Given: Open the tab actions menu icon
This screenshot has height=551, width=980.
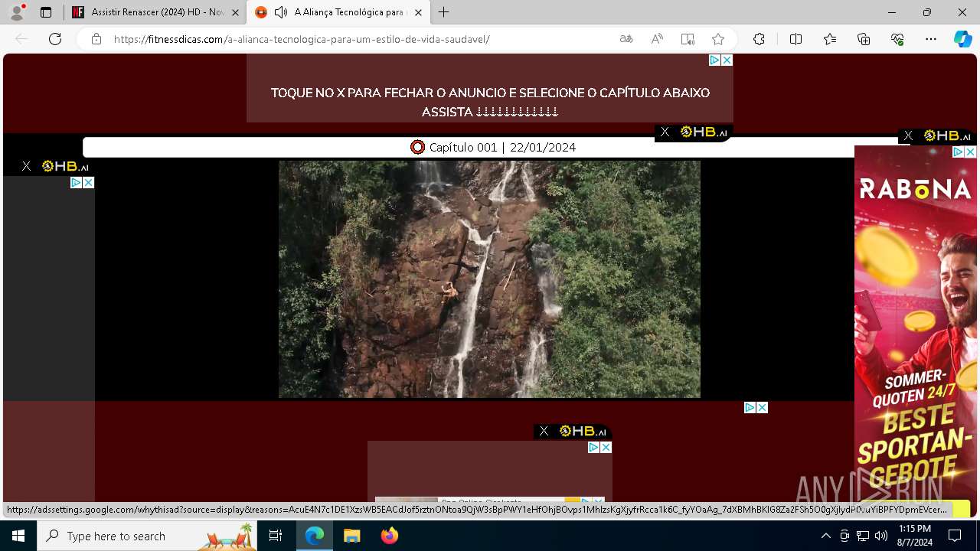Looking at the screenshot, I should tap(46, 12).
